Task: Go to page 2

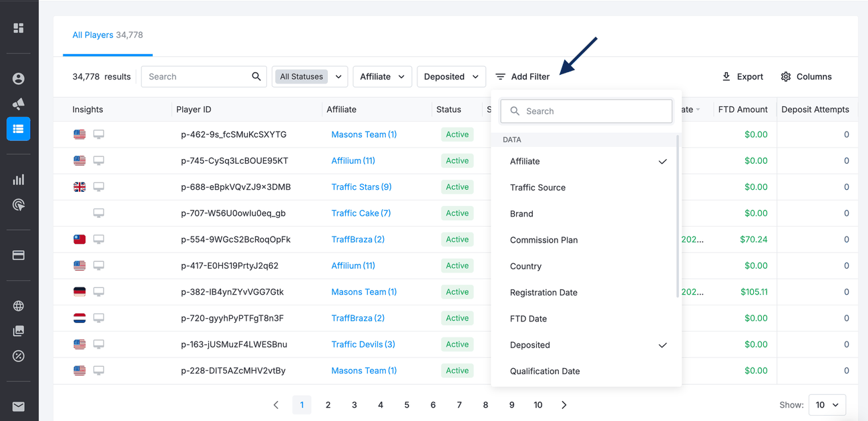Action: tap(328, 405)
